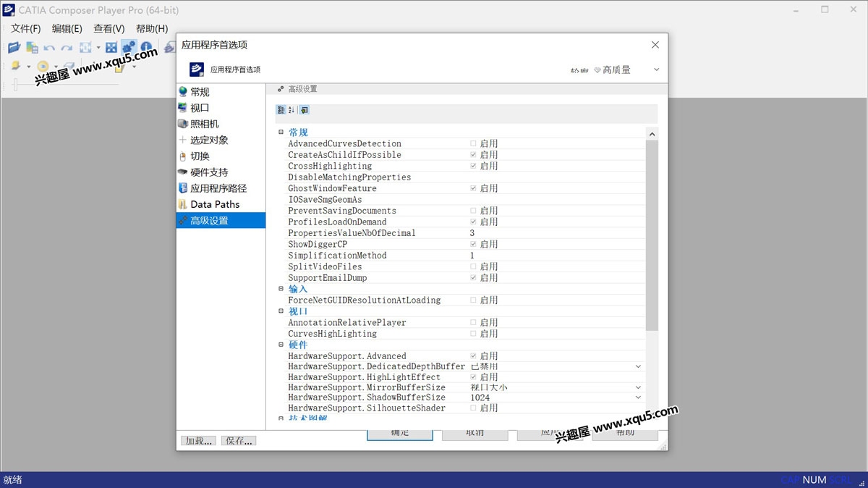Collapse the 硬件 property section
Viewport: 868px width, 488px height.
point(281,345)
